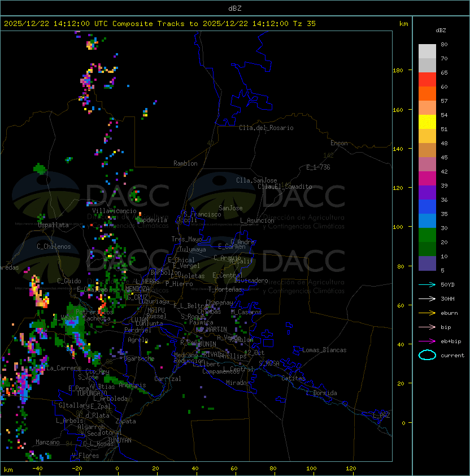Select the dark orange 57–60 dBZ swatch
Image resolution: width=470 pixels, height=476 pixels.
(x=427, y=93)
